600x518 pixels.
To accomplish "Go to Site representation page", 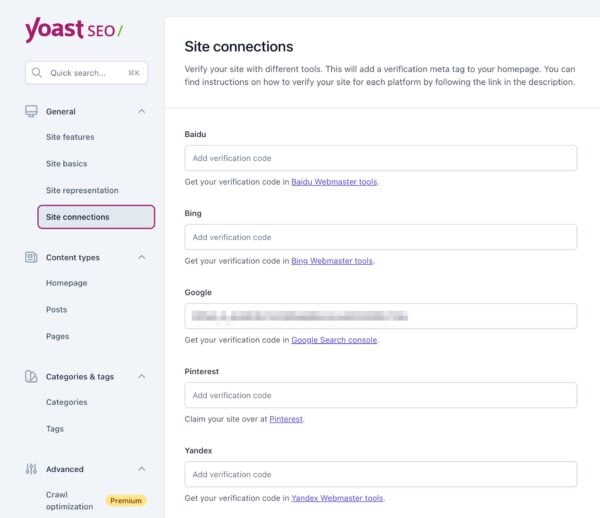I will click(x=82, y=190).
